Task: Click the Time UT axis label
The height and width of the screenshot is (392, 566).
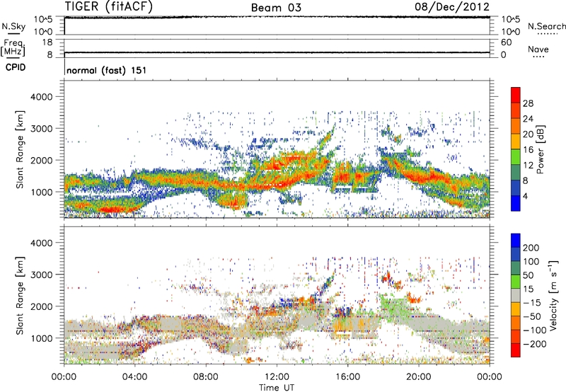Action: pyautogui.click(x=277, y=388)
